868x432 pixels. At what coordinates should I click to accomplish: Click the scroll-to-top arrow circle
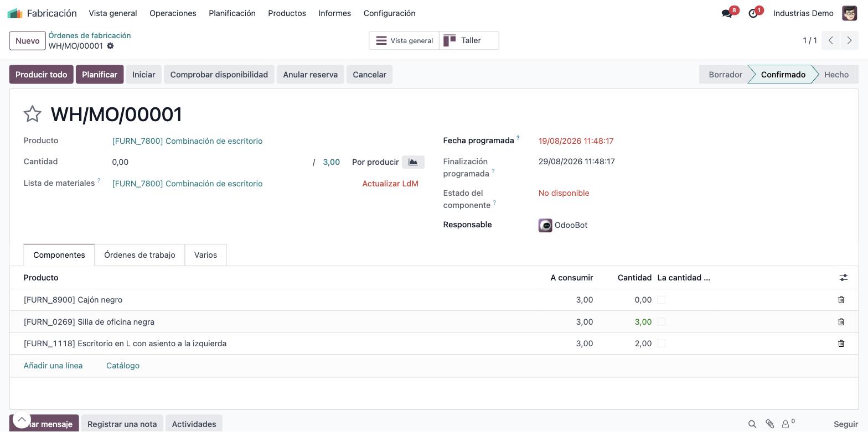[x=22, y=420]
